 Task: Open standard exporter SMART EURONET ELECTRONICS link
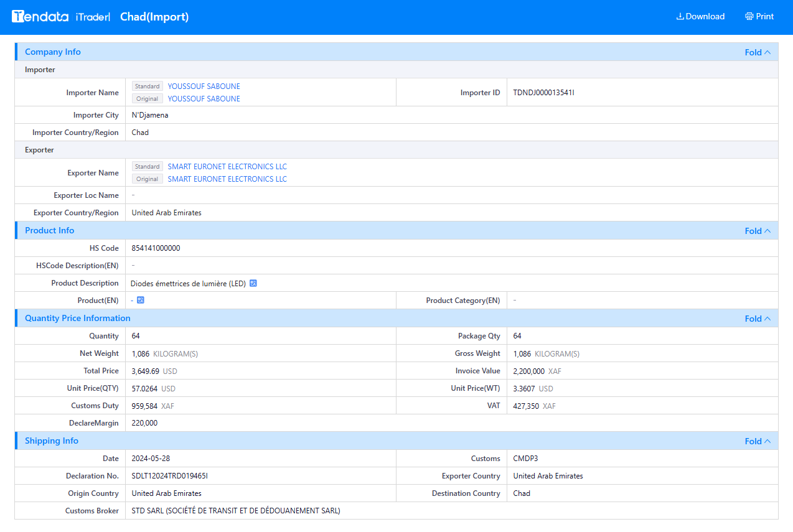coord(227,167)
